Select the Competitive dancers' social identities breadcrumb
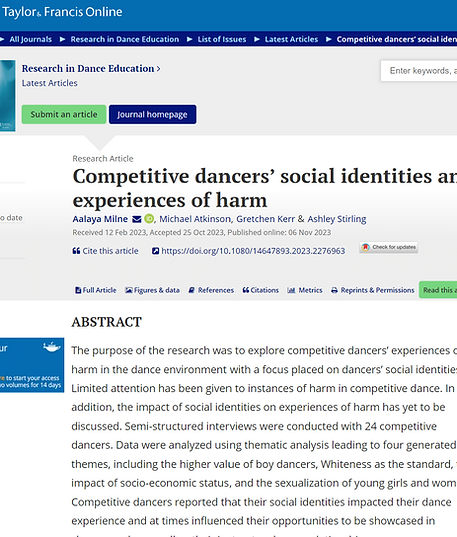The height and width of the screenshot is (537, 457). [397, 39]
